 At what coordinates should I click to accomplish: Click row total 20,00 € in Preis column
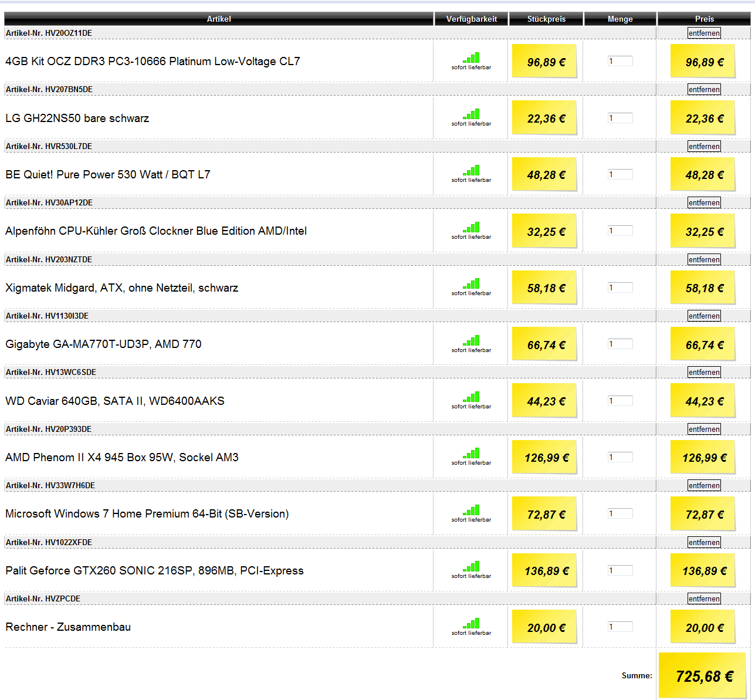click(703, 628)
